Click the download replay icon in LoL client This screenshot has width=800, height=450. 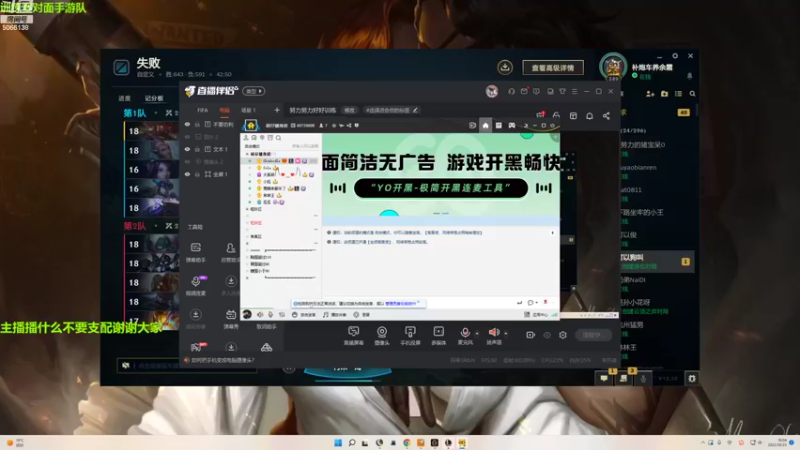click(505, 67)
